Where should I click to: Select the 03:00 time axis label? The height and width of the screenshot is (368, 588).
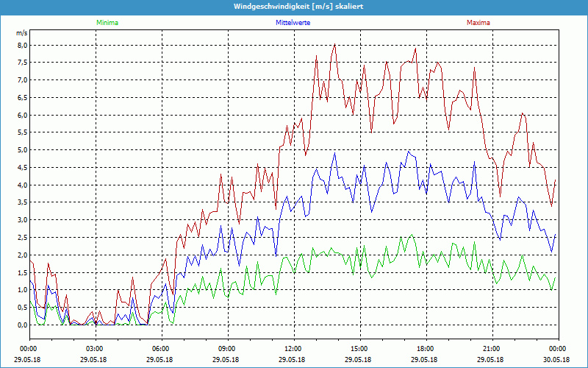(x=95, y=348)
